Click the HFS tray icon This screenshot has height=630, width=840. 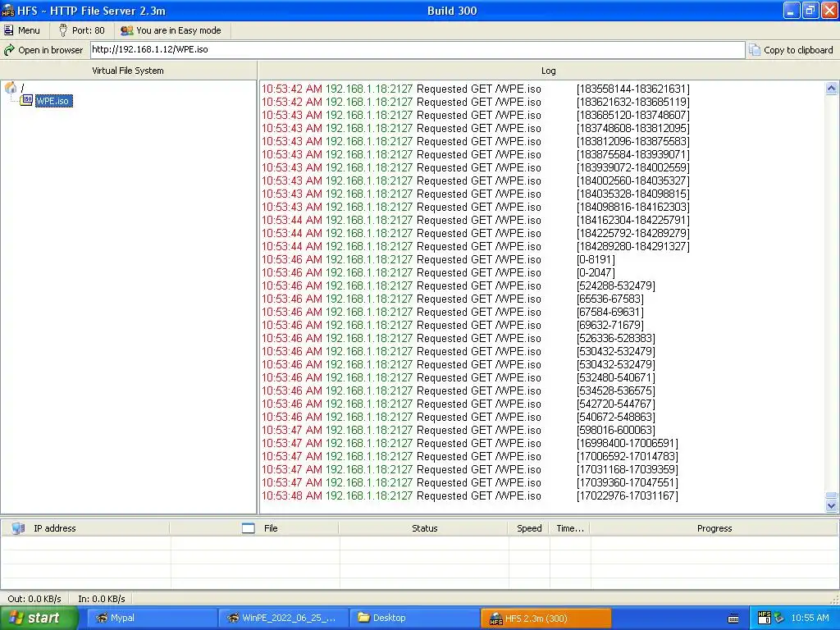point(765,618)
